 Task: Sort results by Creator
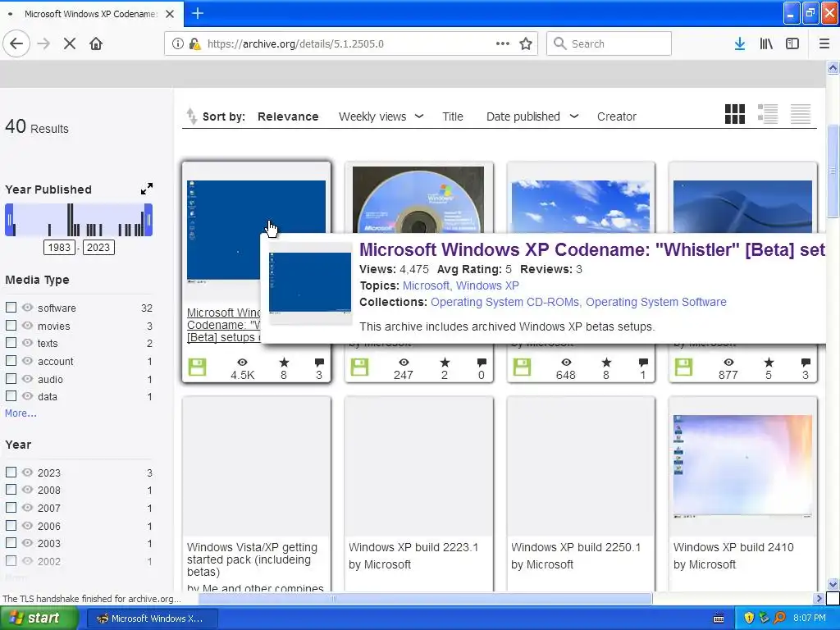[x=617, y=116]
